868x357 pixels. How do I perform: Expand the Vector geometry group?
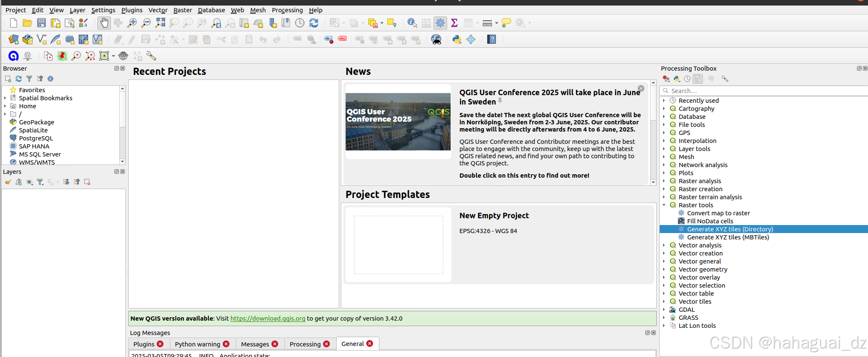(x=664, y=269)
